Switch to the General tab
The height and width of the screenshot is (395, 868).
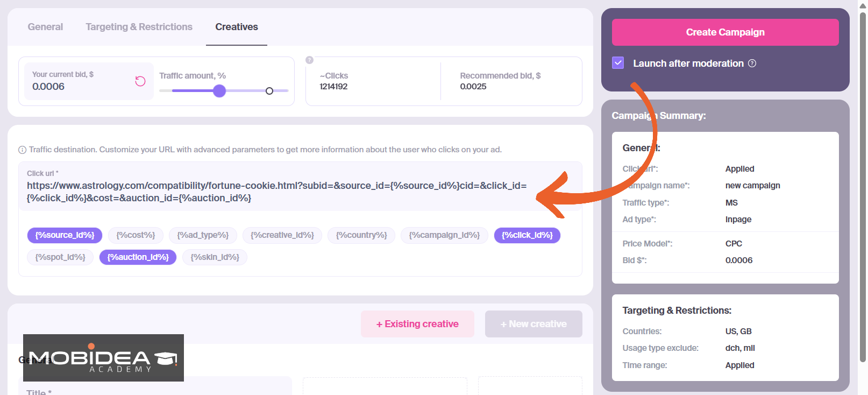pyautogui.click(x=45, y=27)
